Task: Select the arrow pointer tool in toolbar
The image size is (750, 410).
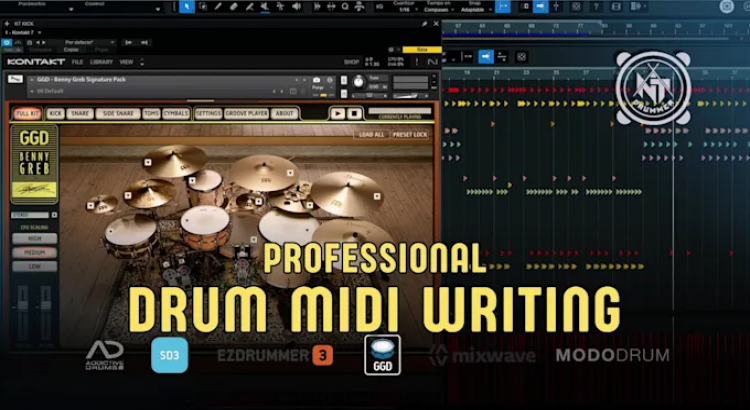Action: 187,7
